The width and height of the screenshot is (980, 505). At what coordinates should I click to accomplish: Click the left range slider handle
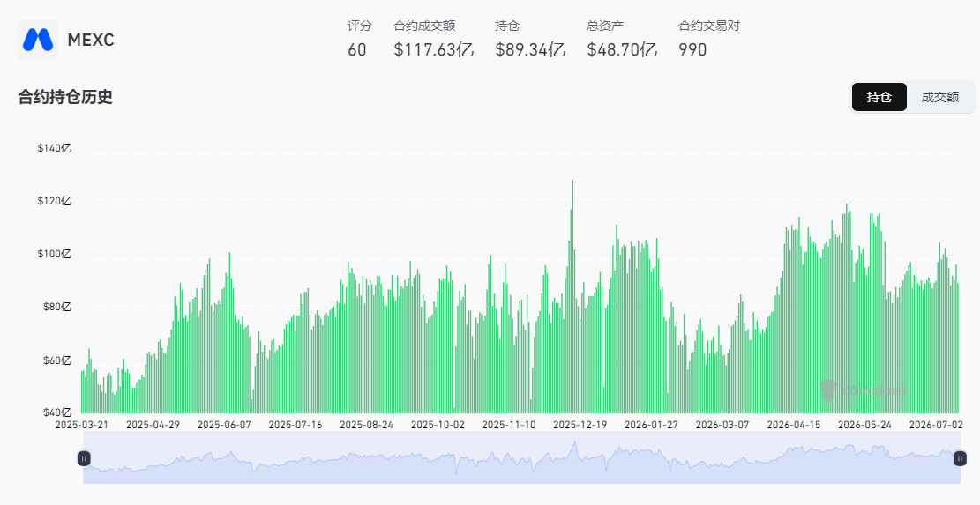point(84,459)
